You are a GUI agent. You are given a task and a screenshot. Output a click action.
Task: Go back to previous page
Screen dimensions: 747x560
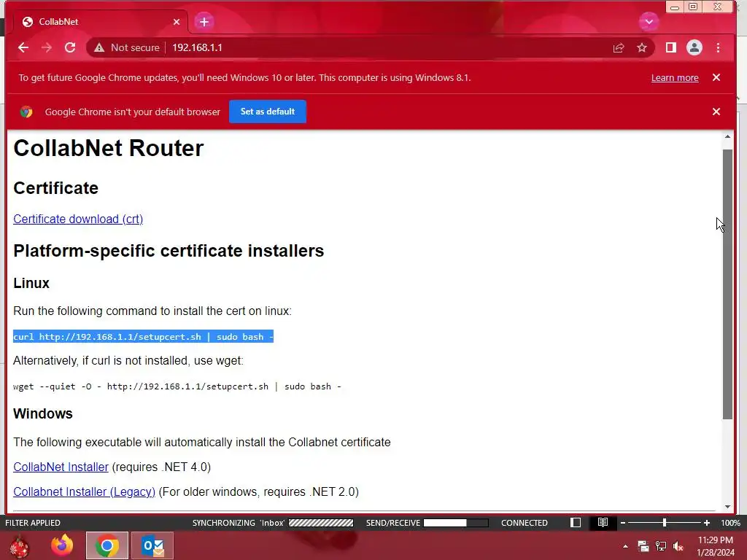[23, 47]
